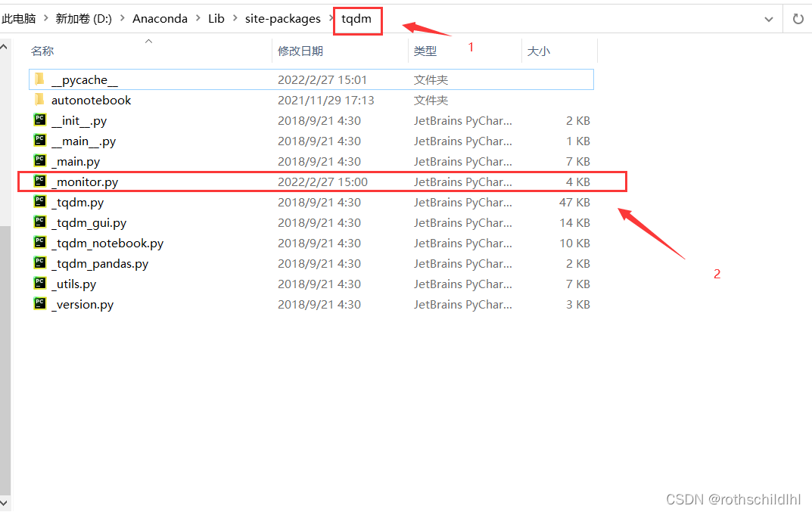Click the 4 KB size of _monitor.py
Image resolution: width=812 pixels, height=512 pixels.
point(578,182)
